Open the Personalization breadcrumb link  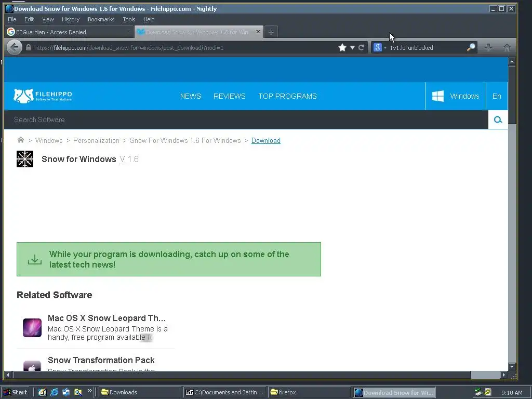[96, 140]
